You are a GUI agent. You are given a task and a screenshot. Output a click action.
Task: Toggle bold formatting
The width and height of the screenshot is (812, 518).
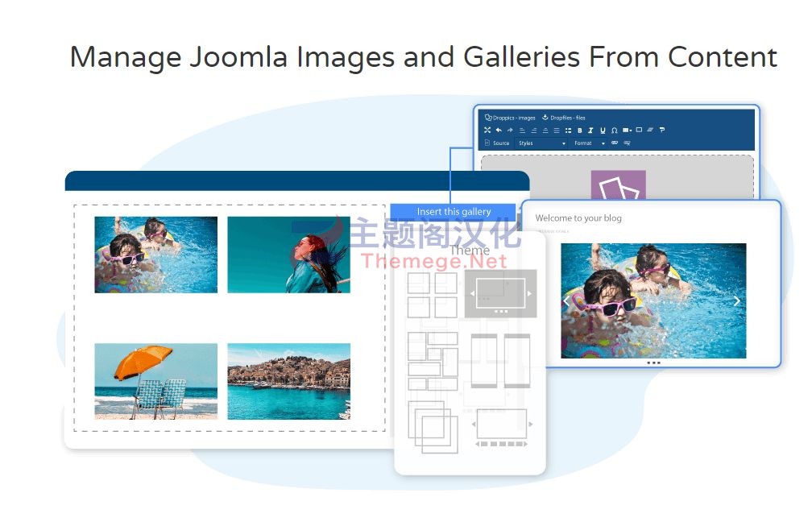pyautogui.click(x=579, y=131)
